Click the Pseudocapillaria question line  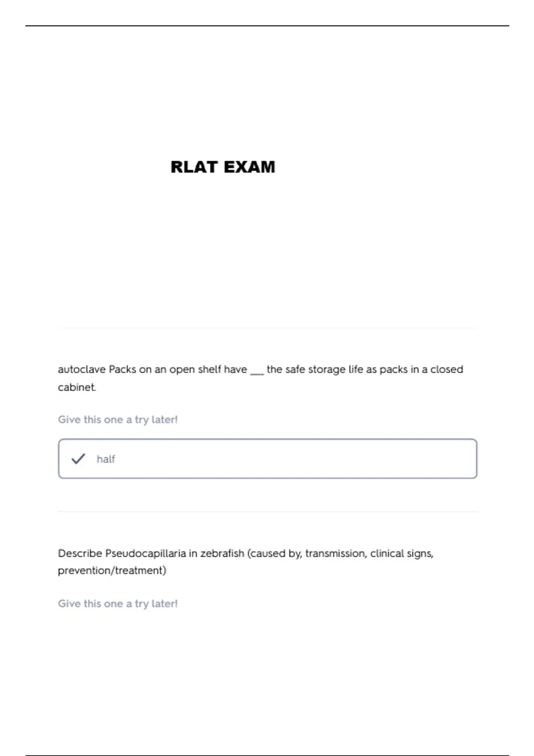click(x=246, y=553)
